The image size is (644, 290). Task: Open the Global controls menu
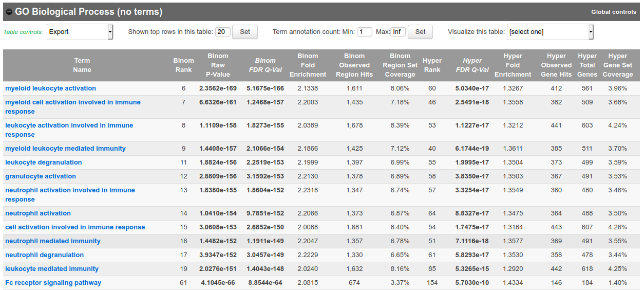point(613,12)
